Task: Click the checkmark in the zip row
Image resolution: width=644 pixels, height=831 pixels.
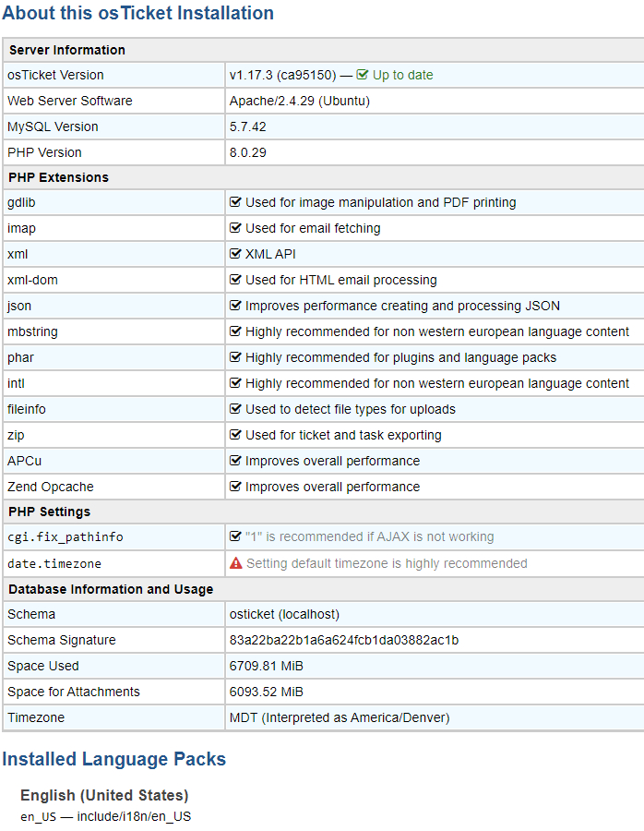Action: coord(236,435)
